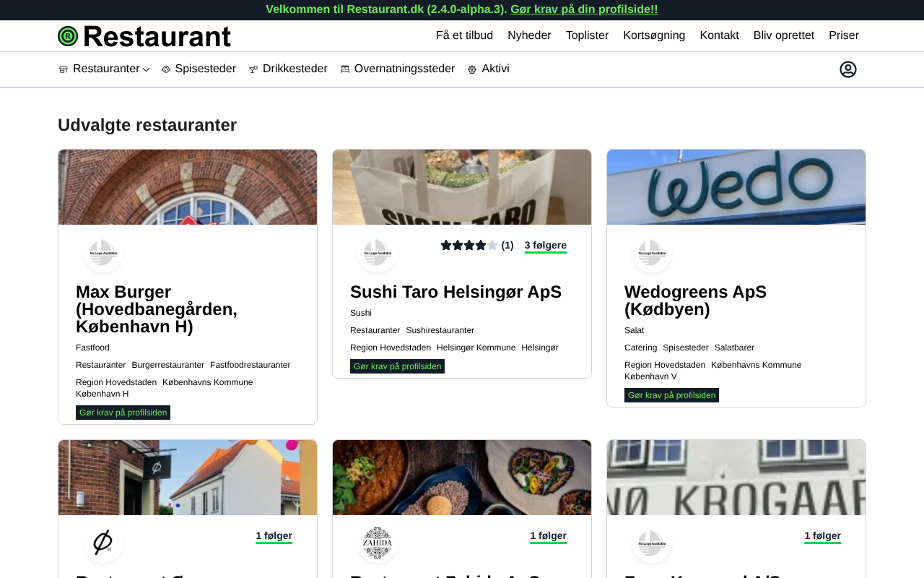Click the banner's Gør krav på din profilside link

584,9
